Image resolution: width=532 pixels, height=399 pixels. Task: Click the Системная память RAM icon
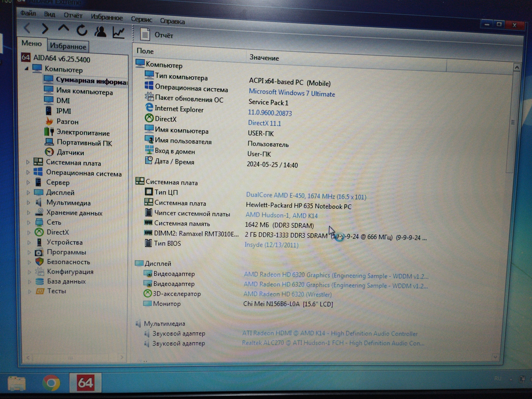pos(148,222)
